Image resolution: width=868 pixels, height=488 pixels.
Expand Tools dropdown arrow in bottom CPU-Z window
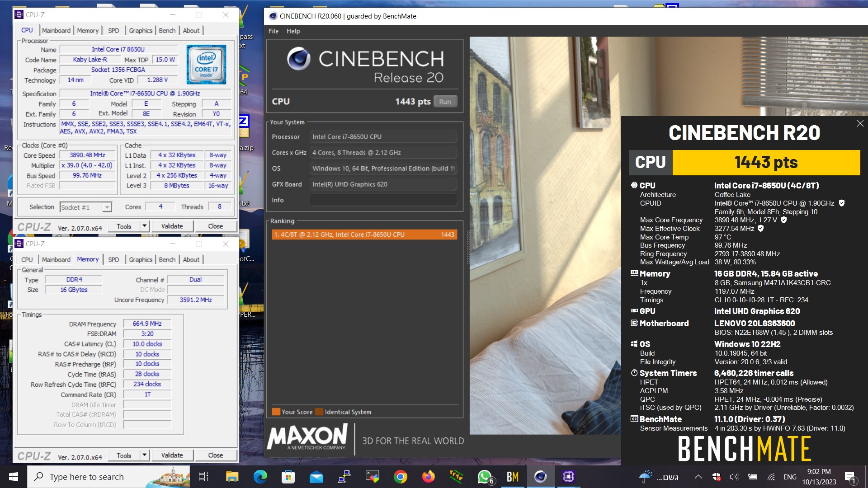tap(145, 455)
